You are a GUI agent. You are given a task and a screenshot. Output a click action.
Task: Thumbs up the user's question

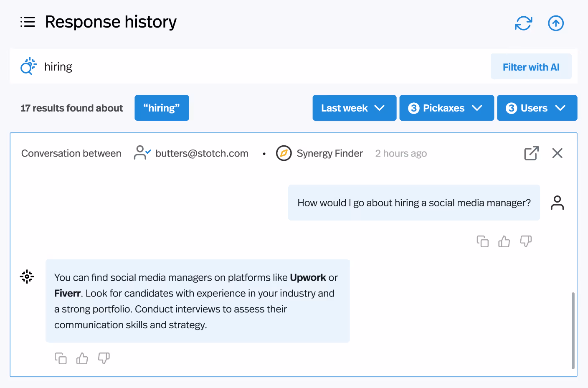pos(504,241)
